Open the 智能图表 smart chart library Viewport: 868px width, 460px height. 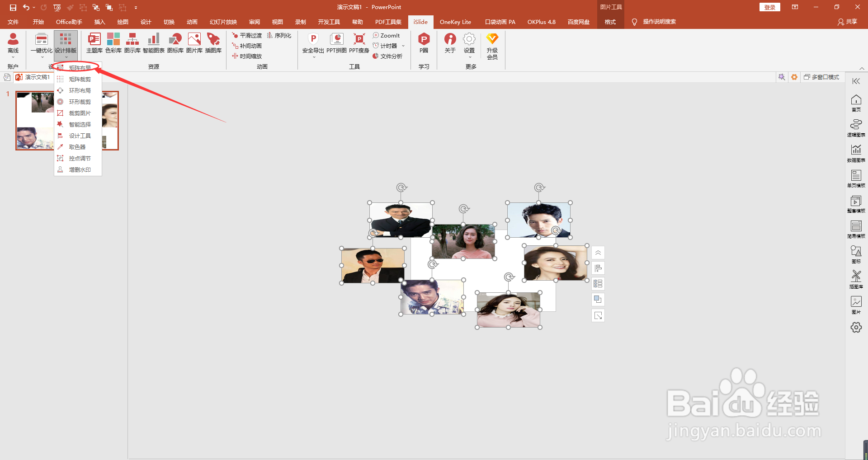point(154,43)
